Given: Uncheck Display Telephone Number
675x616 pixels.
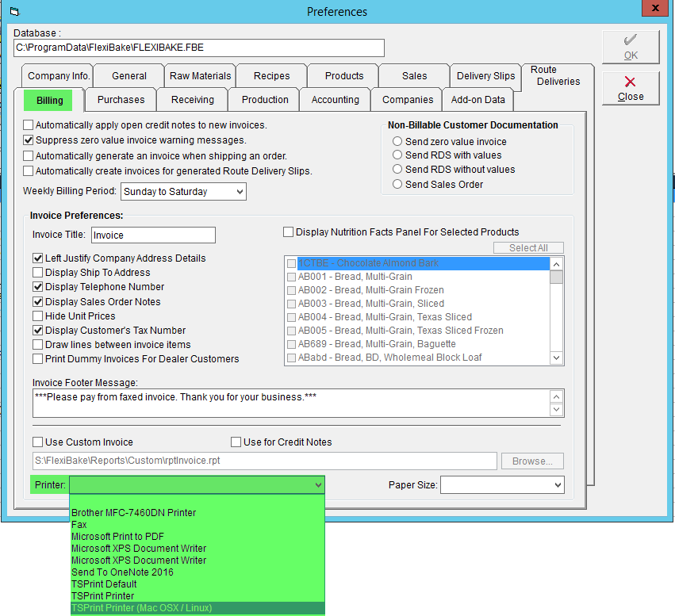Looking at the screenshot, I should 38,287.
